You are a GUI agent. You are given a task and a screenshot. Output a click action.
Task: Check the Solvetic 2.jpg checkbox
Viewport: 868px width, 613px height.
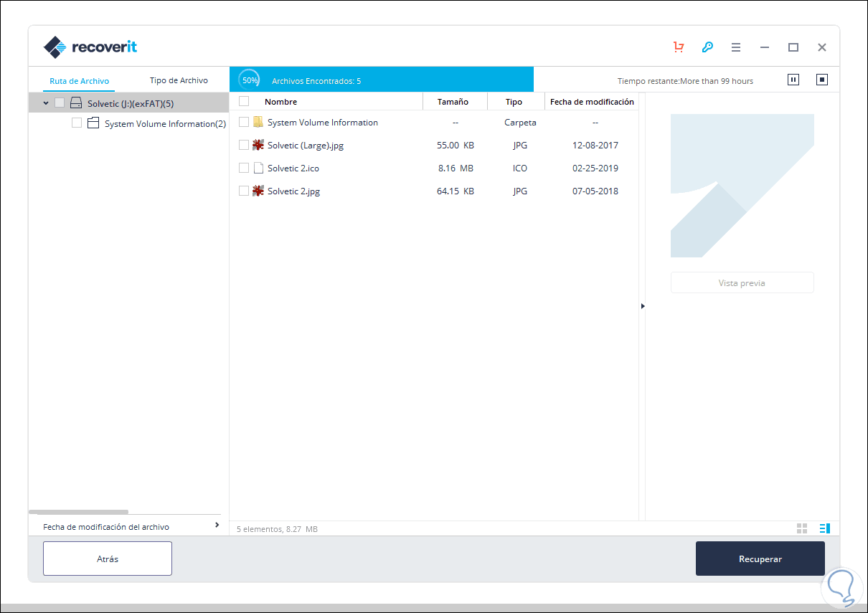tap(244, 191)
